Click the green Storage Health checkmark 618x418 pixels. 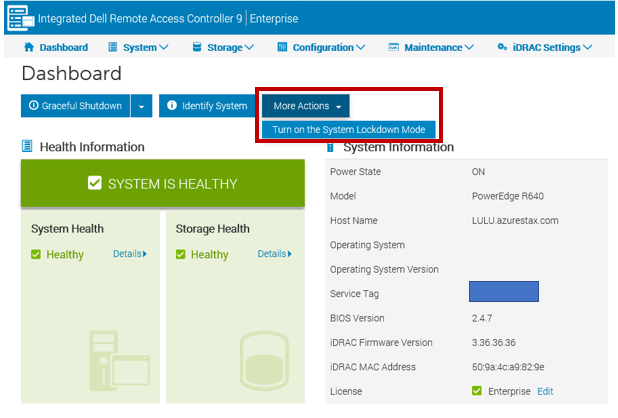pos(181,254)
